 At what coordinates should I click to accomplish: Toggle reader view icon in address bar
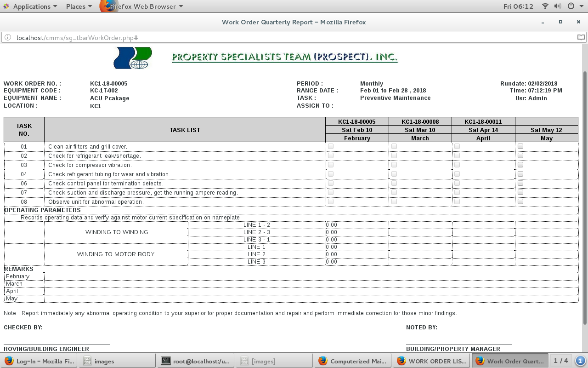point(581,38)
